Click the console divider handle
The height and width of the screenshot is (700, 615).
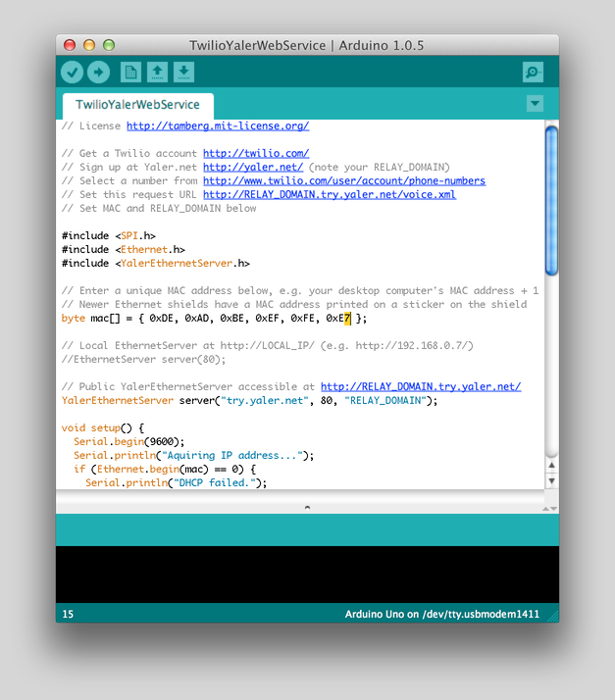pos(307,508)
